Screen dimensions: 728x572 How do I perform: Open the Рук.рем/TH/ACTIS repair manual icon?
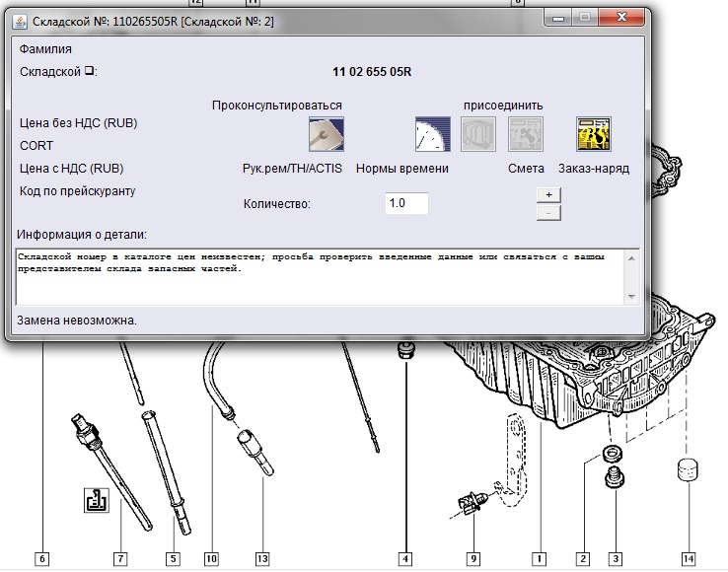pyautogui.click(x=326, y=134)
